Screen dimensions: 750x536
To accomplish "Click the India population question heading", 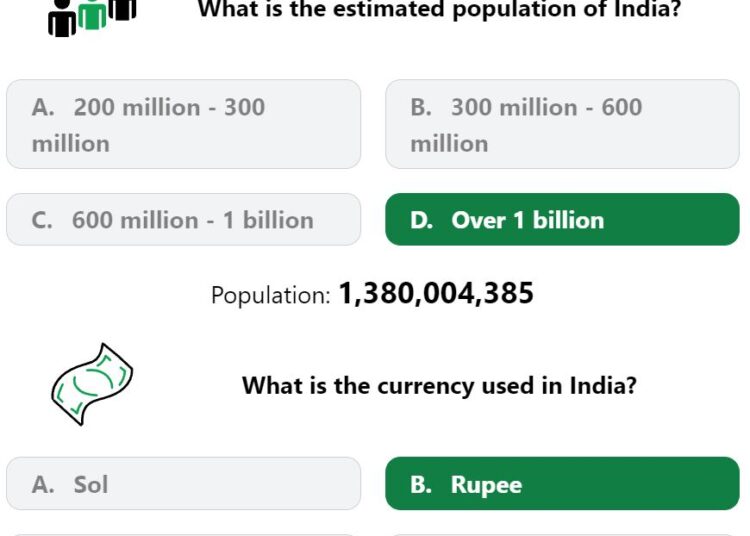I will tap(440, 10).
